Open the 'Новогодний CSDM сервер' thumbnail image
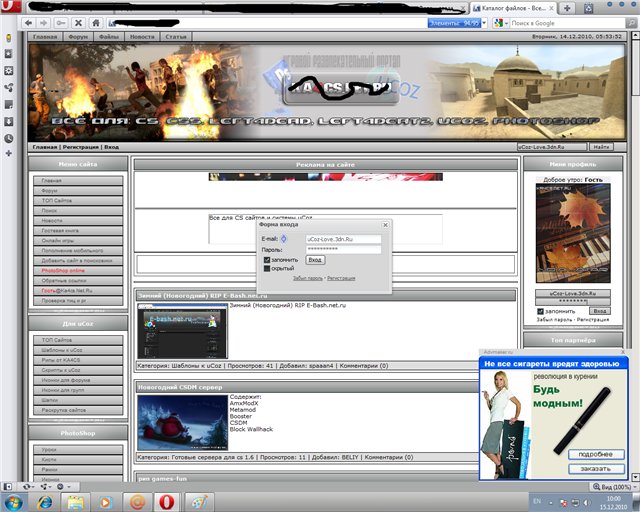Image resolution: width=640 pixels, height=512 pixels. (x=183, y=423)
